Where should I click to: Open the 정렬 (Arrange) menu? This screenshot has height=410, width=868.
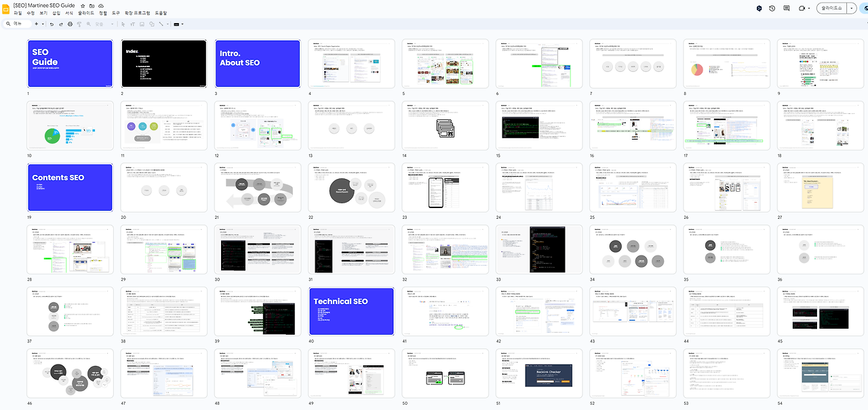(103, 13)
